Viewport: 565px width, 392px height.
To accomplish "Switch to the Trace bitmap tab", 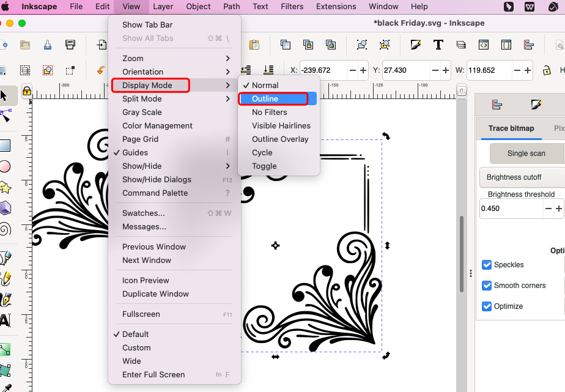I will pyautogui.click(x=511, y=128).
